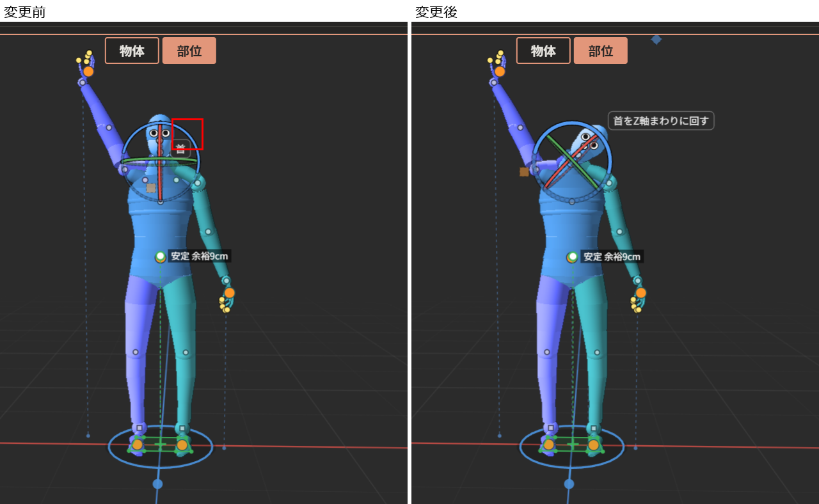Screen dimensions: 819x504
Task: Select the 物体 button in the 変更後 panel
Action: [x=543, y=51]
